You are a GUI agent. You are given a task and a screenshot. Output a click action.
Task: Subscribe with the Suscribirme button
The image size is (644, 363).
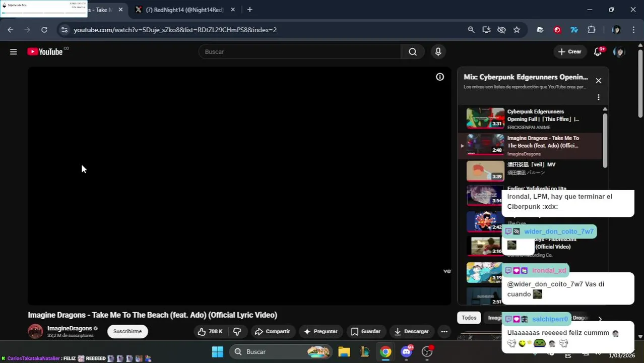coord(127,331)
